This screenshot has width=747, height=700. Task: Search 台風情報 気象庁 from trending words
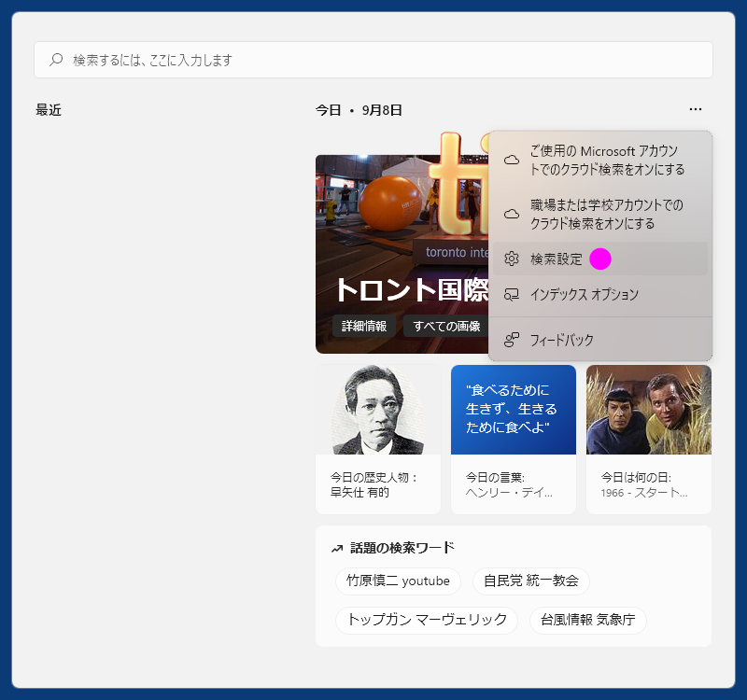point(587,620)
